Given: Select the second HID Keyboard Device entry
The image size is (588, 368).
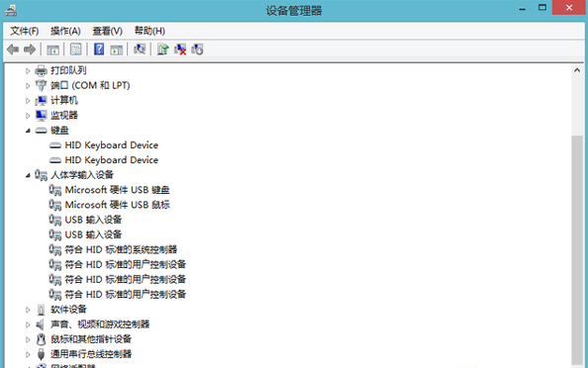Looking at the screenshot, I should pos(112,160).
